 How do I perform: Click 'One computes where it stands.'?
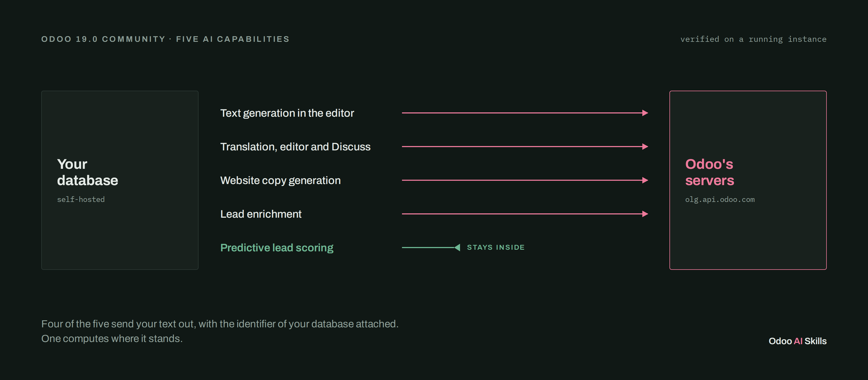[x=112, y=338]
